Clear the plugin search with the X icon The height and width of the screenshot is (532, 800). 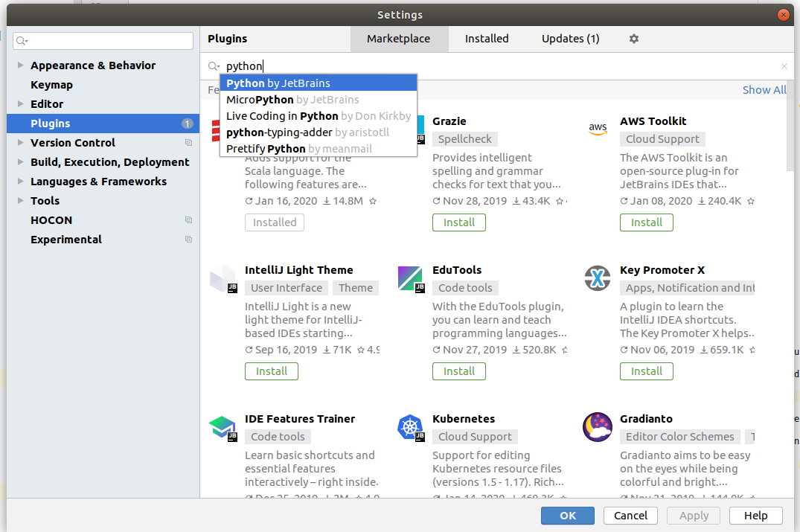point(784,66)
